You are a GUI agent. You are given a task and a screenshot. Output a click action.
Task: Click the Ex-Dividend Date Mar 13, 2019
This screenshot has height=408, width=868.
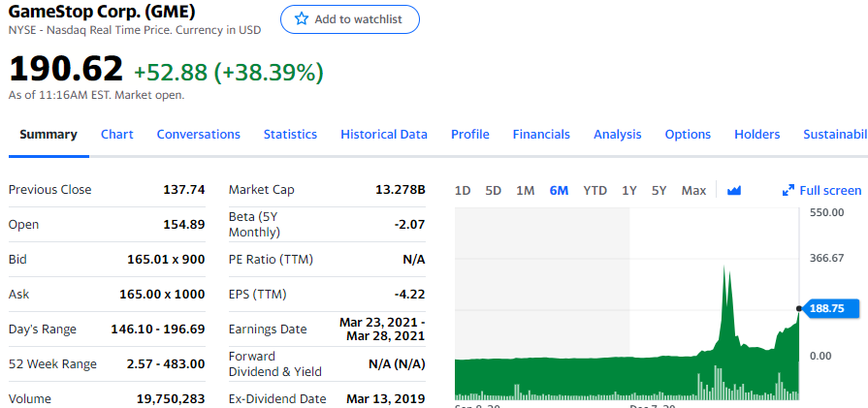386,398
